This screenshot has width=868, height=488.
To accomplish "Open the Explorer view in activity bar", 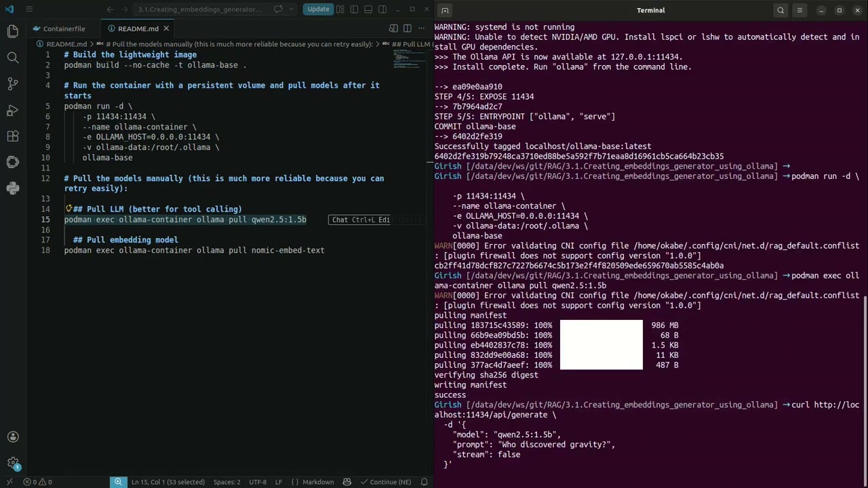I will point(13,31).
